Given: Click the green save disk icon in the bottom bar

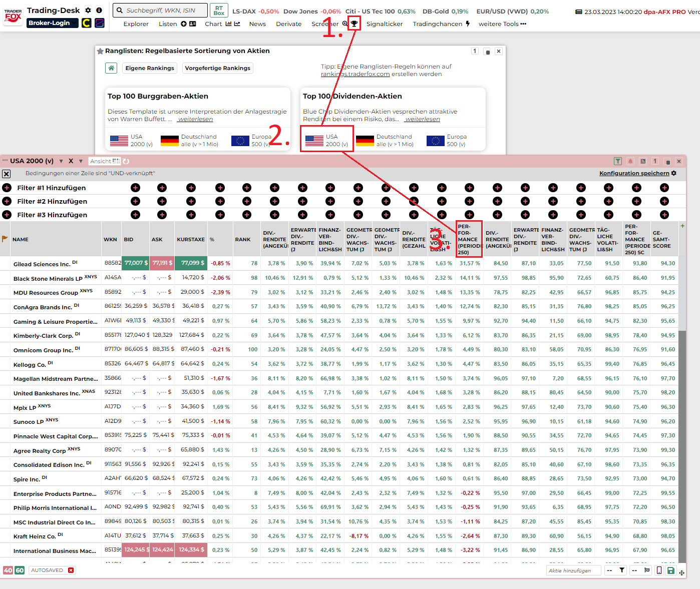Looking at the screenshot, I should (671, 570).
